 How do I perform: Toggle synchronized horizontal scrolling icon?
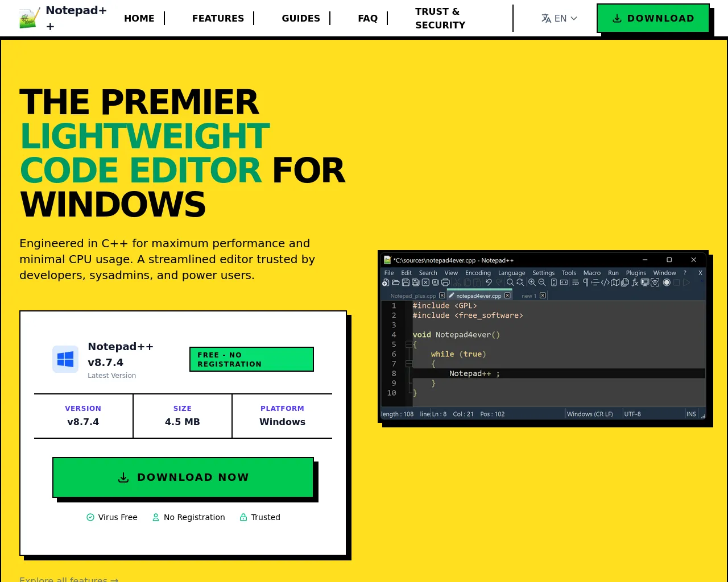564,282
